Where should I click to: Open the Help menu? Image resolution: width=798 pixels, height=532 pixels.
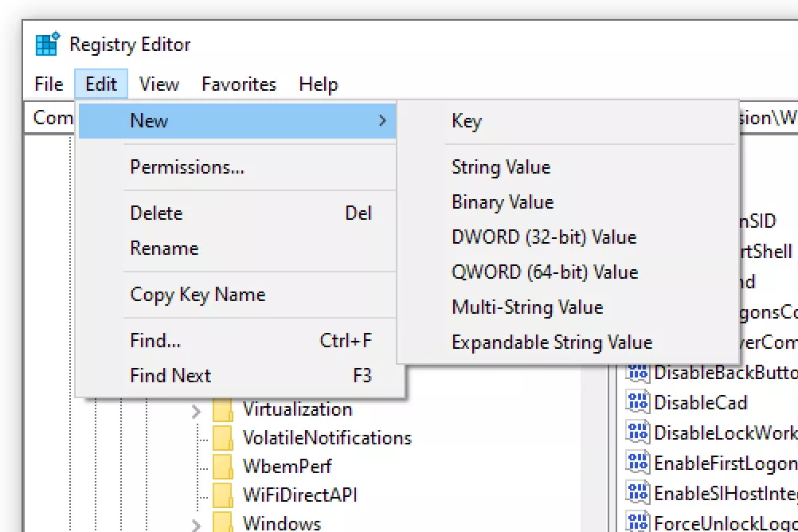coord(318,84)
